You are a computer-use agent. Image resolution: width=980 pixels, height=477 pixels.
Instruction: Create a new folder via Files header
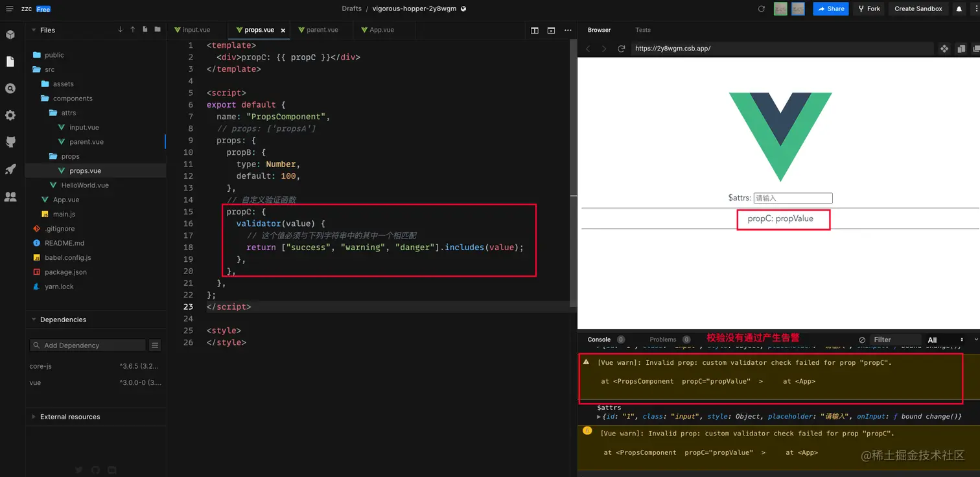[x=157, y=30]
